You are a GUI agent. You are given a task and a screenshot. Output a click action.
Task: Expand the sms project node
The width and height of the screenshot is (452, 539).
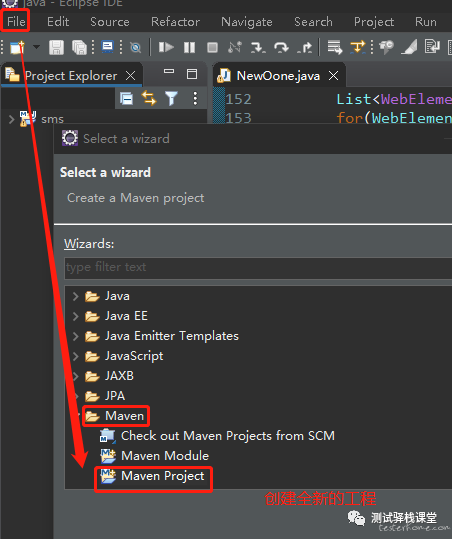(11, 119)
